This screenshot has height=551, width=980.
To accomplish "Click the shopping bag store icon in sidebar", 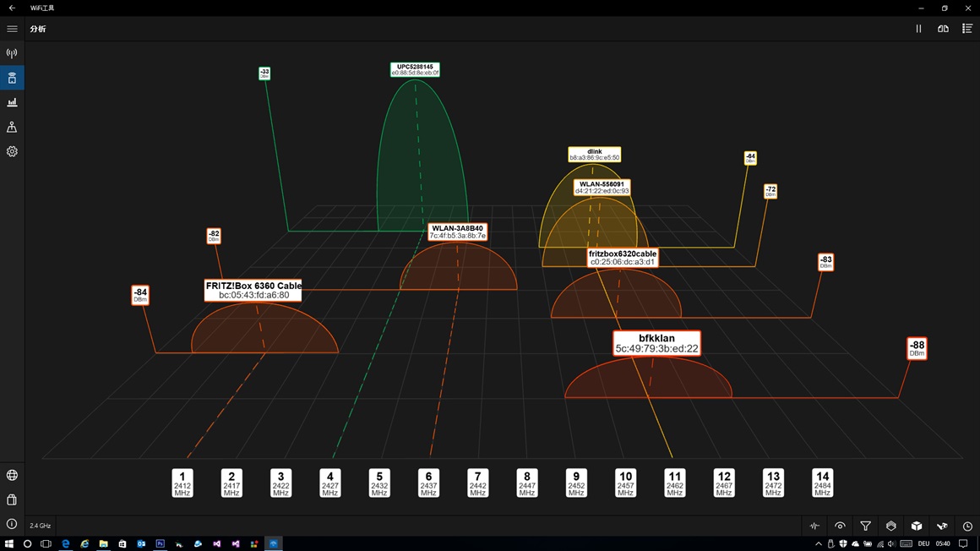I will point(12,499).
